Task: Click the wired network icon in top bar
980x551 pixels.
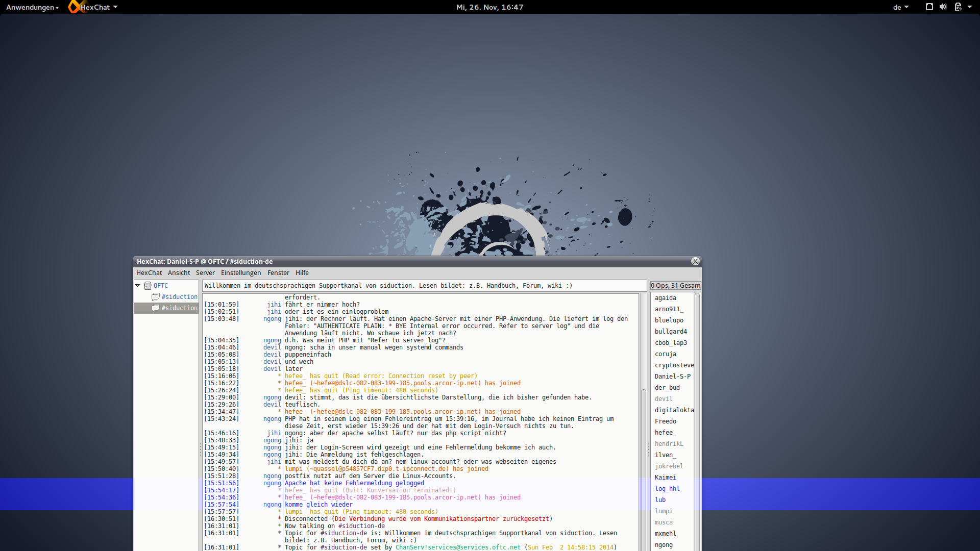Action: tap(929, 7)
